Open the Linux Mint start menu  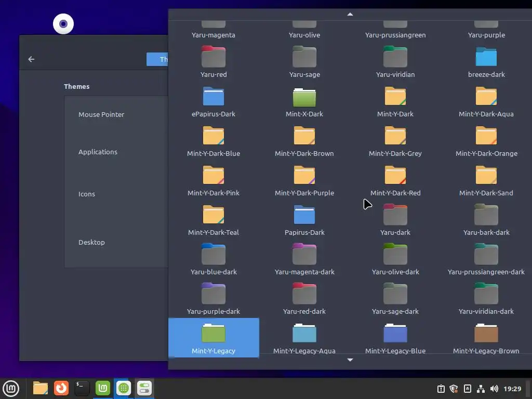(x=11, y=389)
